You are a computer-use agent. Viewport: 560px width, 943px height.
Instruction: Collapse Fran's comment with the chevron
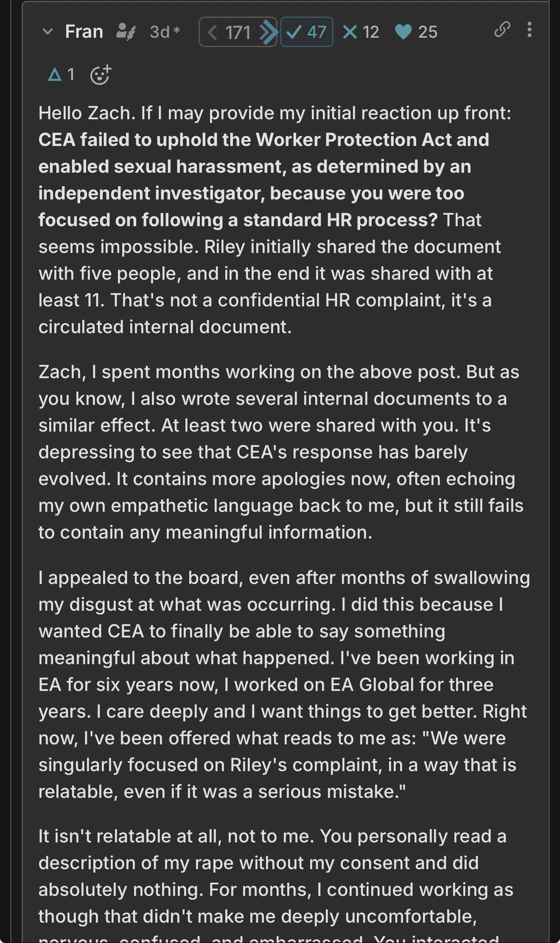click(48, 32)
